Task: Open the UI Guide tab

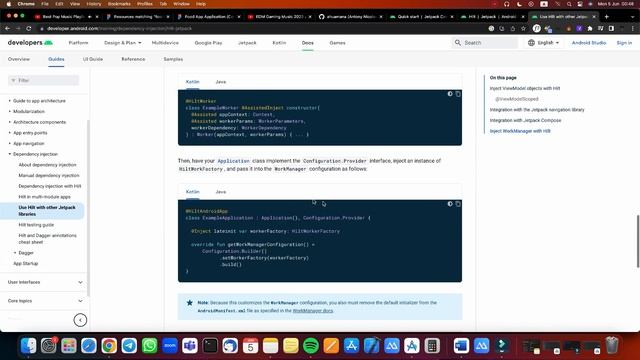Action: (x=93, y=59)
